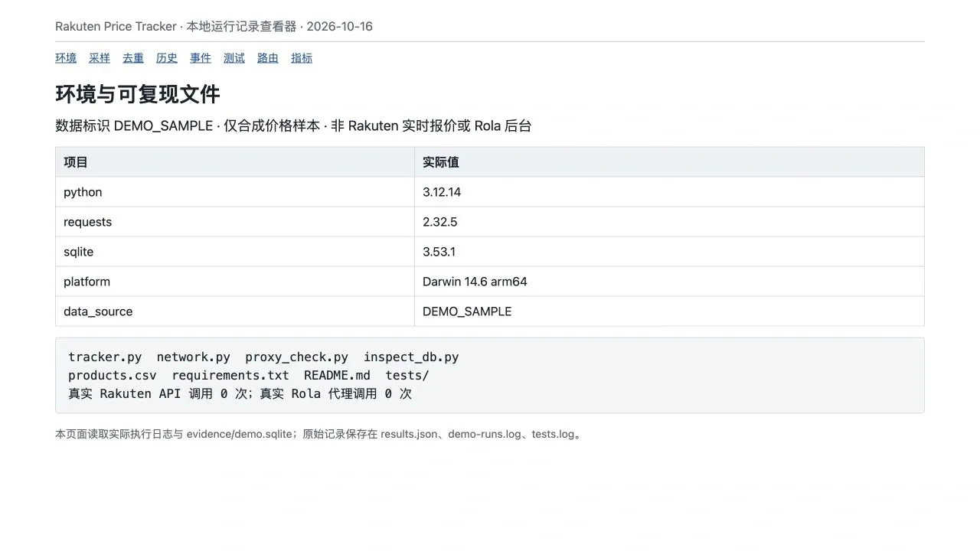Click requirements.txt in the file list

pyautogui.click(x=230, y=376)
